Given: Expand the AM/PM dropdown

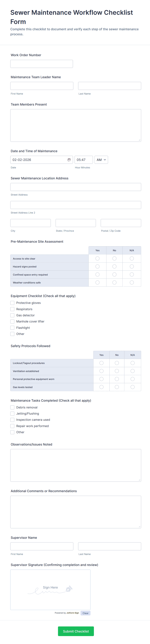Looking at the screenshot, I should pyautogui.click(x=101, y=160).
